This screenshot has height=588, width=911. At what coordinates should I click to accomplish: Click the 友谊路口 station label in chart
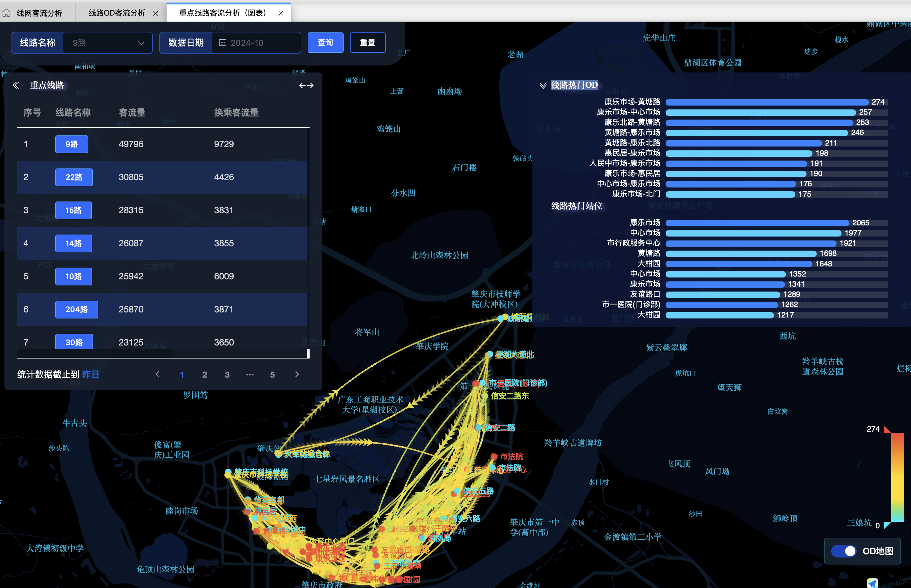pyautogui.click(x=645, y=294)
